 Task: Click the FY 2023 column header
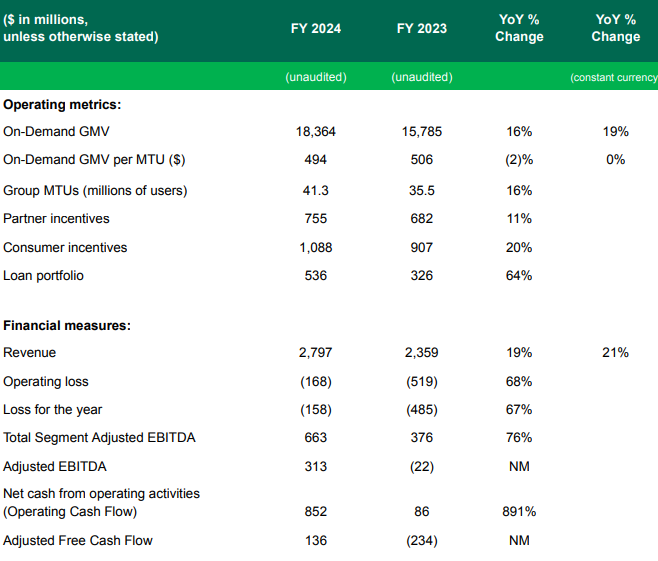[x=421, y=28]
